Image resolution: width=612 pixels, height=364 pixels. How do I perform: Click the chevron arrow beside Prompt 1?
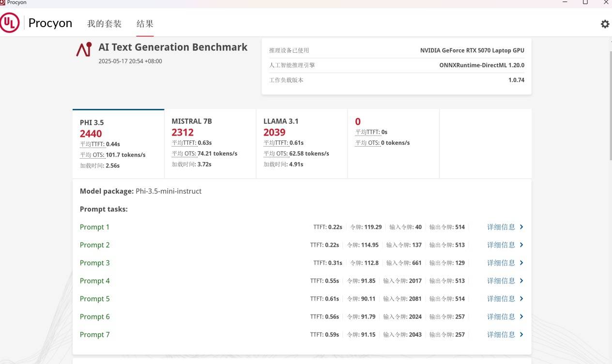(521, 227)
